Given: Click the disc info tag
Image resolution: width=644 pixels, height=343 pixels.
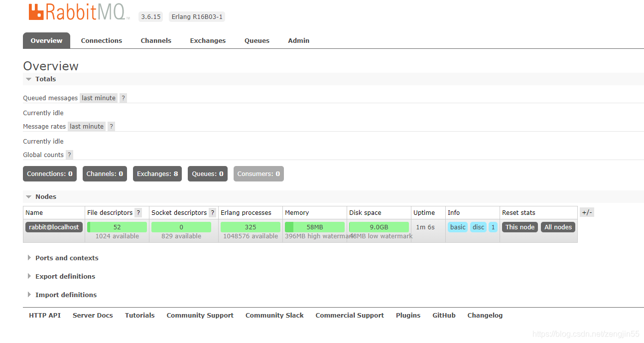Looking at the screenshot, I should pyautogui.click(x=479, y=227).
